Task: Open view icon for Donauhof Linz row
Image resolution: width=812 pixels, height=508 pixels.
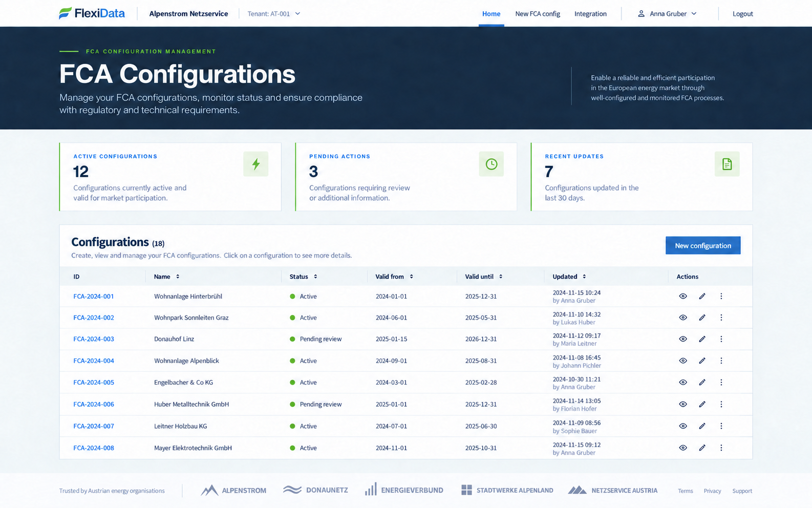Action: tap(682, 339)
